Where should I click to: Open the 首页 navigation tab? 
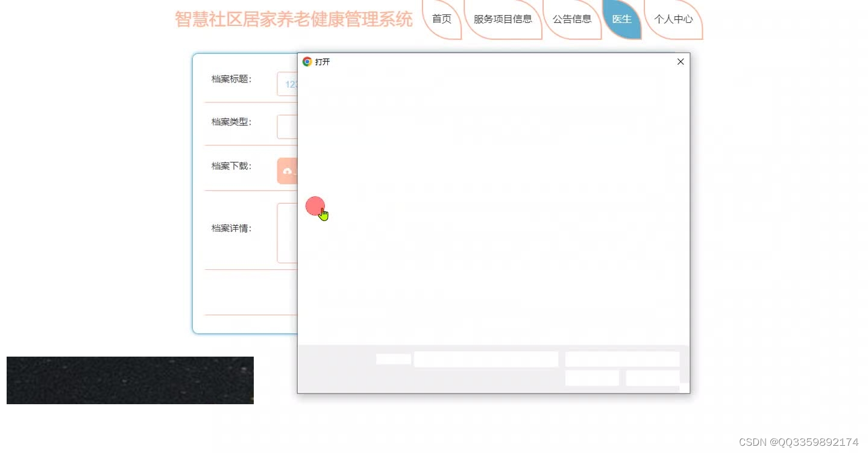[x=442, y=19]
